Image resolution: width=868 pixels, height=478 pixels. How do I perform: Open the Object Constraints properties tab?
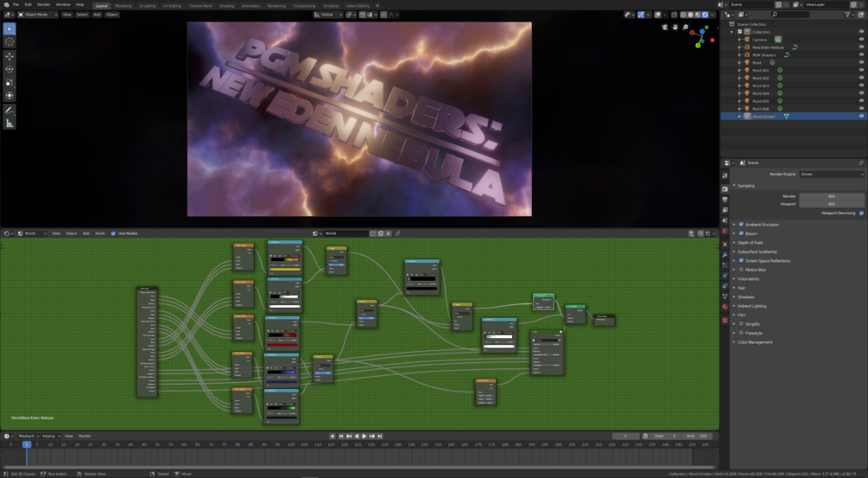(725, 286)
